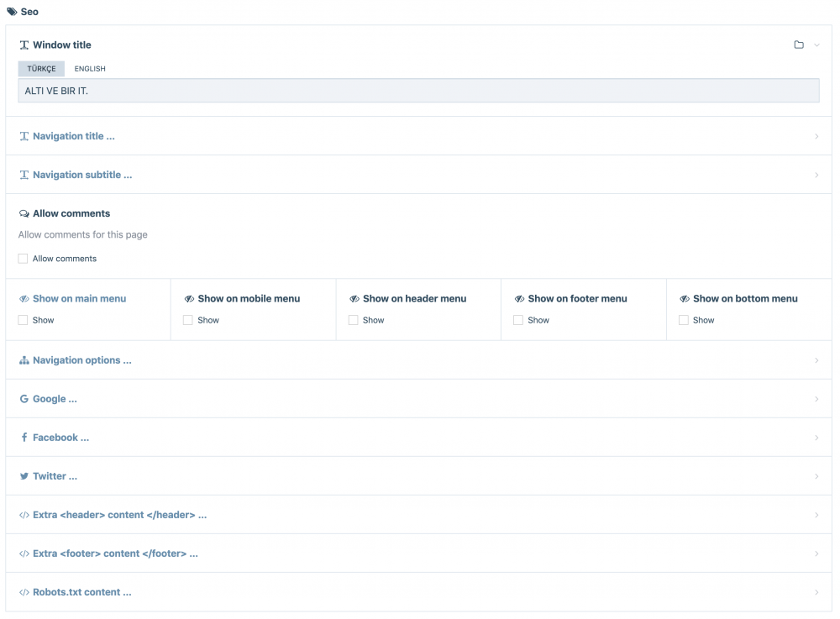Click the Navigation options sitemap icon

(24, 360)
